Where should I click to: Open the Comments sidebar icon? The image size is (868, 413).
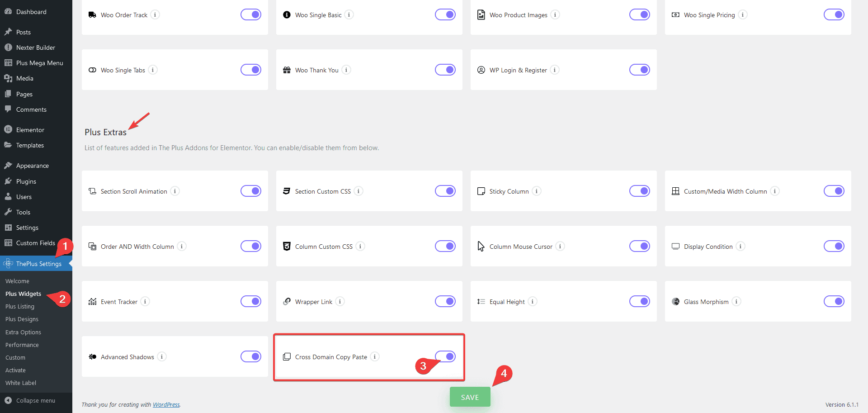point(8,109)
